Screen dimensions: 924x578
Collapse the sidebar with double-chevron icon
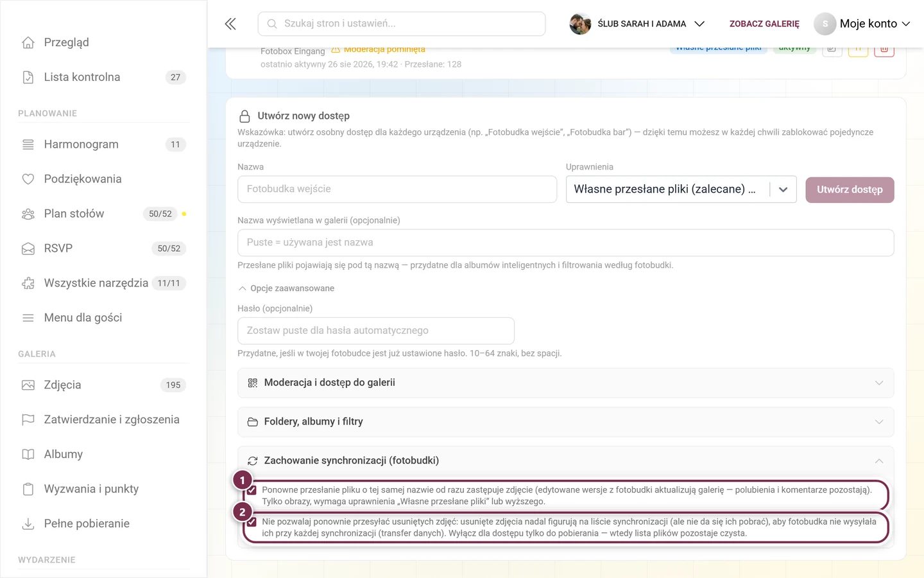point(230,24)
